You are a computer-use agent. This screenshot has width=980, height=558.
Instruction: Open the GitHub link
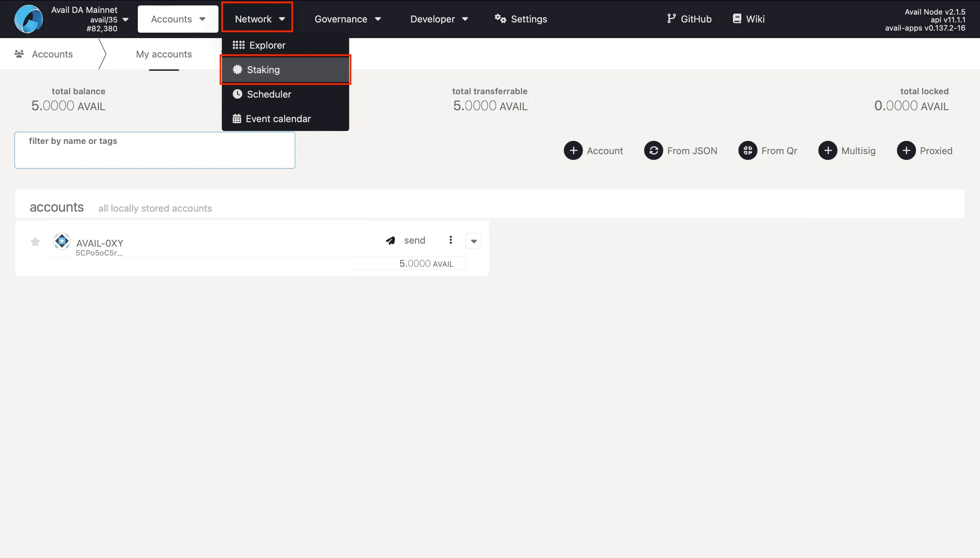coord(689,19)
